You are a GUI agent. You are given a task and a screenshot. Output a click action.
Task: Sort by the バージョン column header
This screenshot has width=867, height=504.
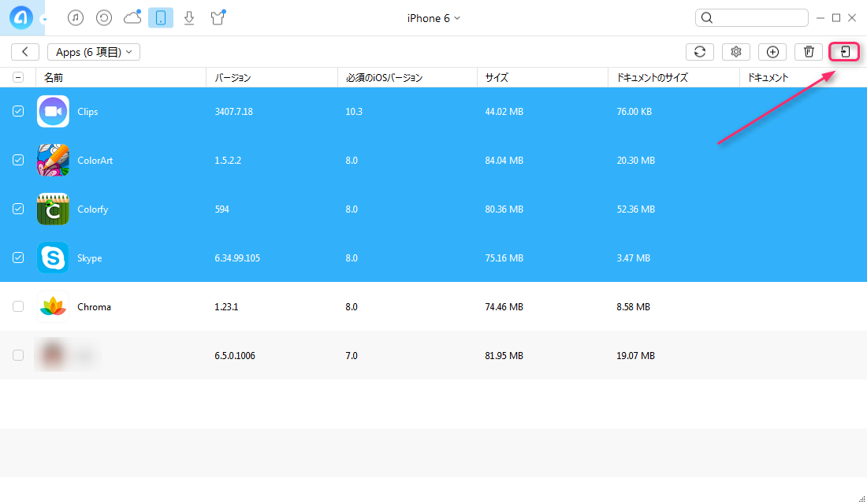pyautogui.click(x=233, y=77)
